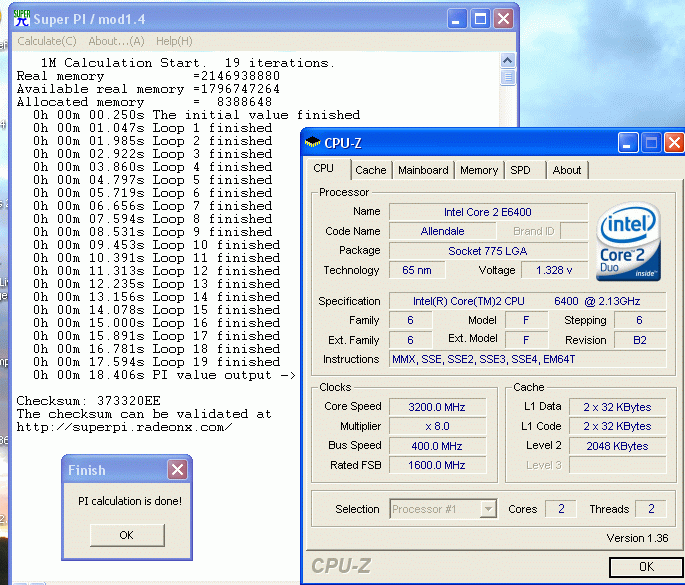Viewport: 685px width, 585px height.
Task: Click the empty Level 3 cache field
Action: [x=618, y=465]
